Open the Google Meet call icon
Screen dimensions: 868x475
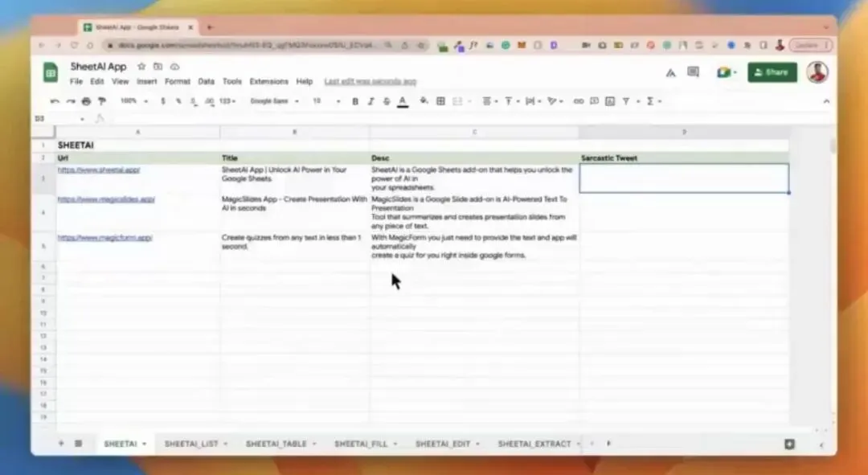tap(726, 72)
